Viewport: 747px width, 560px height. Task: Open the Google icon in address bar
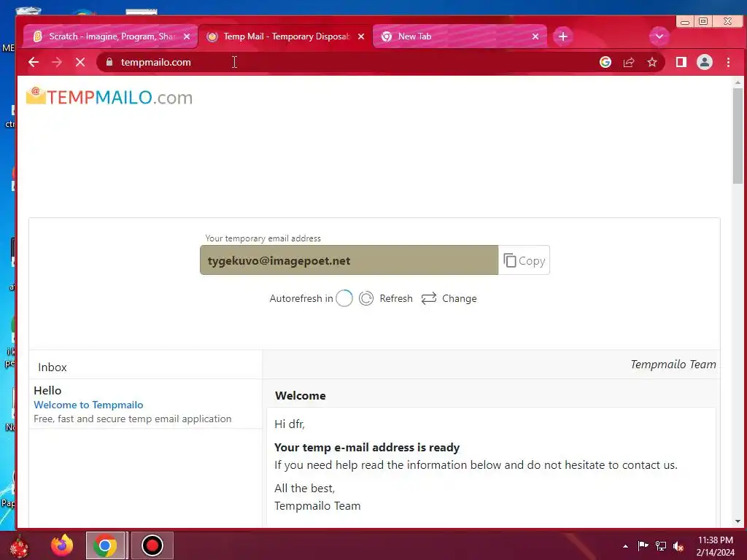(605, 63)
